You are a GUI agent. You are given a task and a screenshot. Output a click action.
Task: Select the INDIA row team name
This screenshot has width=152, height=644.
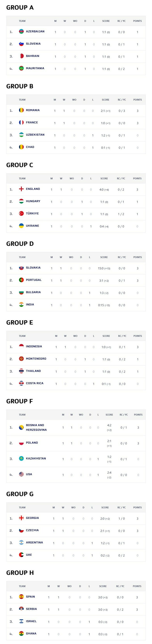click(30, 304)
